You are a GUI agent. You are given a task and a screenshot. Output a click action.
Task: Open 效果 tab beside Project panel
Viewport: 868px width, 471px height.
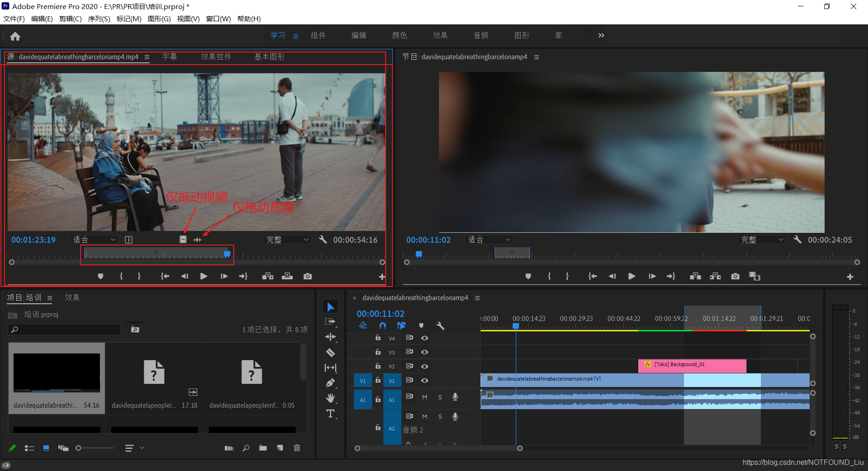(x=72, y=297)
